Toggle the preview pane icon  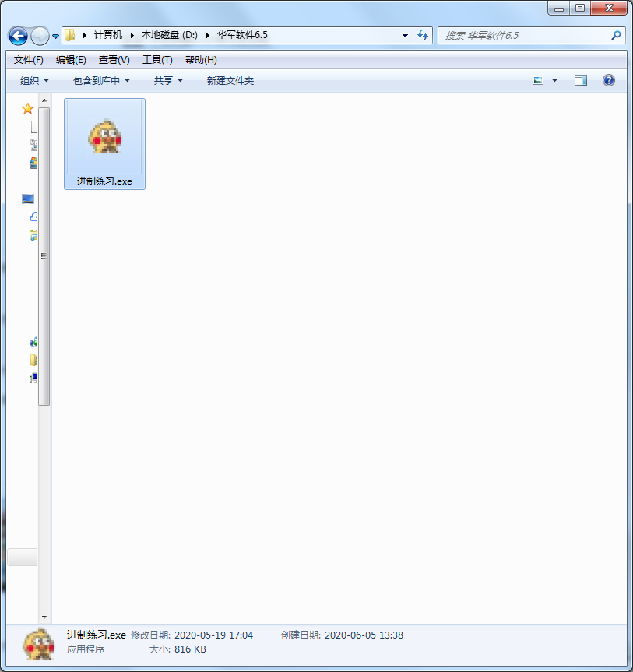click(581, 80)
